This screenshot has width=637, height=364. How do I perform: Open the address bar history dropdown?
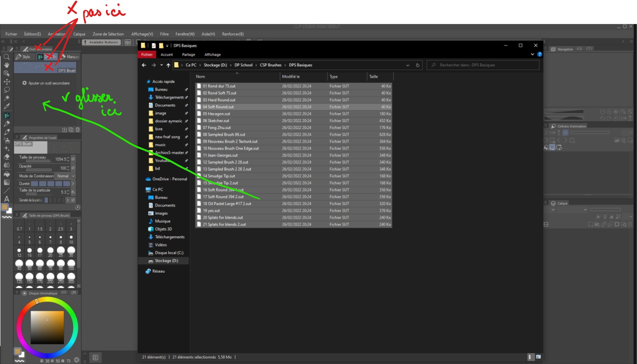pyautogui.click(x=407, y=65)
